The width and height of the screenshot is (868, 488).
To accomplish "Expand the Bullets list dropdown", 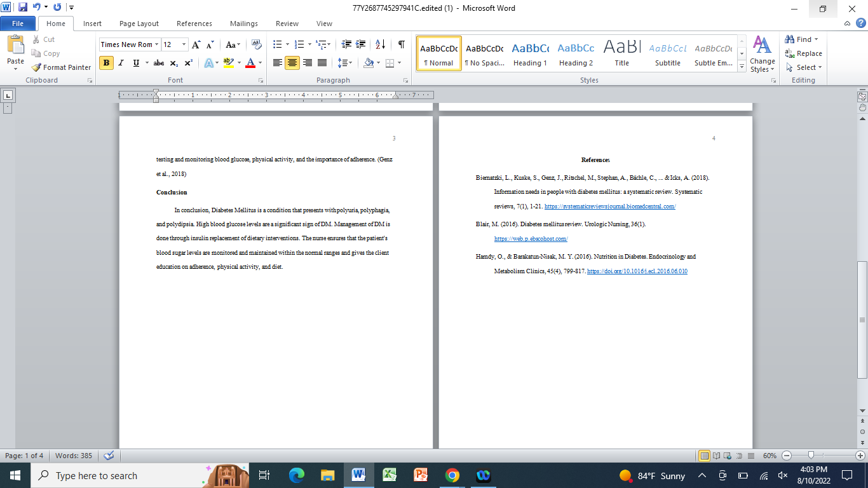I will coord(287,44).
